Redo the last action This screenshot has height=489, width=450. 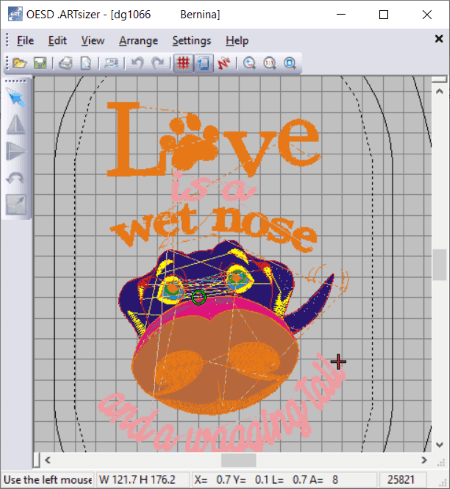click(158, 63)
